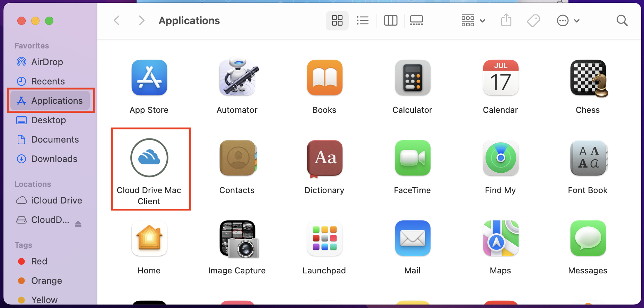Switch to list view
Image resolution: width=644 pixels, height=308 pixels.
point(363,20)
